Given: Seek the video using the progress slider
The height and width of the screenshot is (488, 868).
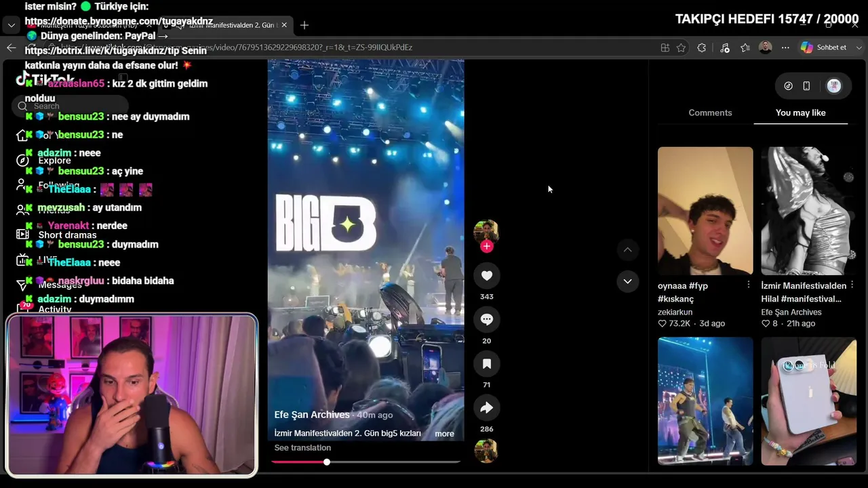Looking at the screenshot, I should pyautogui.click(x=366, y=462).
